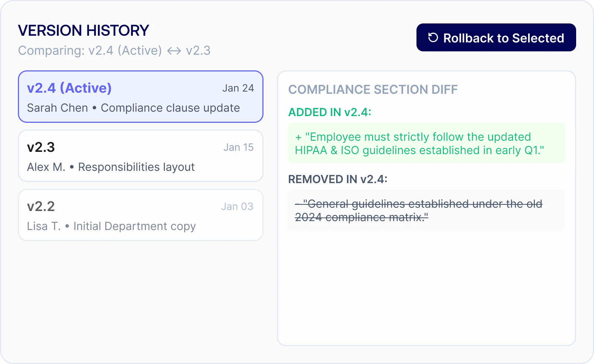
Task: Click the COMPLIANCE SECTION DIFF header
Action: [373, 90]
